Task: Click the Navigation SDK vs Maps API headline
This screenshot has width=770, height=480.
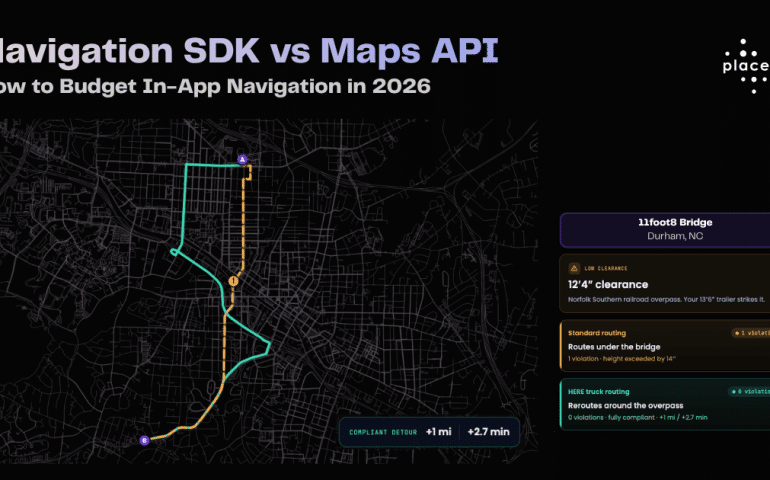Action: pyautogui.click(x=249, y=51)
